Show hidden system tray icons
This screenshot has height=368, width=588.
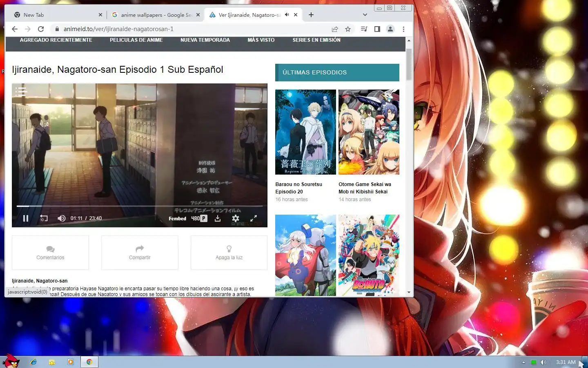(x=523, y=362)
